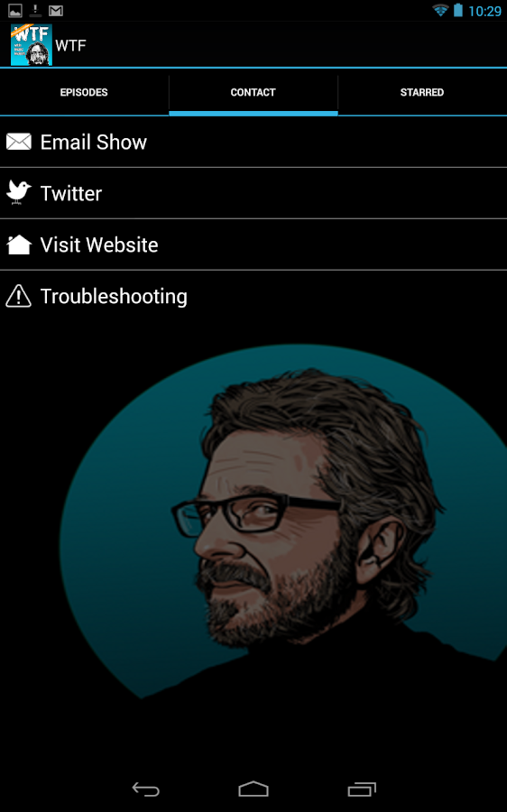This screenshot has height=812, width=507.
Task: Tap the house icon for Visit Website
Action: point(19,245)
